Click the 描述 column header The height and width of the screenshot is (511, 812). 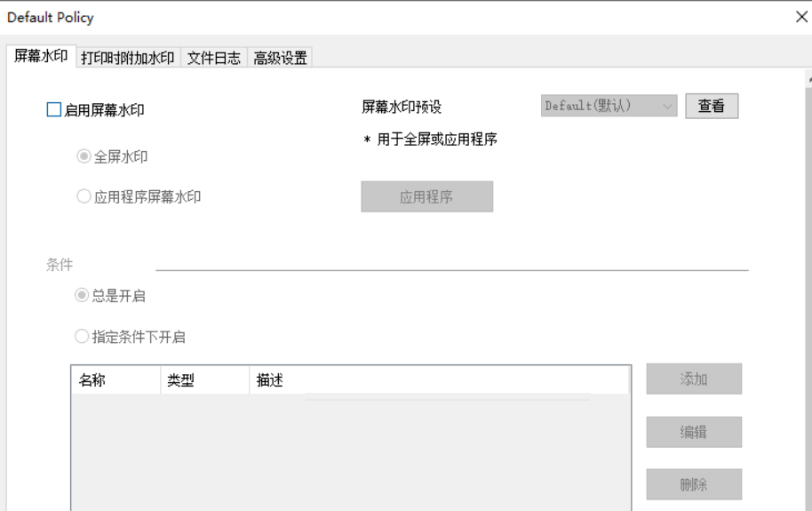[x=439, y=380]
